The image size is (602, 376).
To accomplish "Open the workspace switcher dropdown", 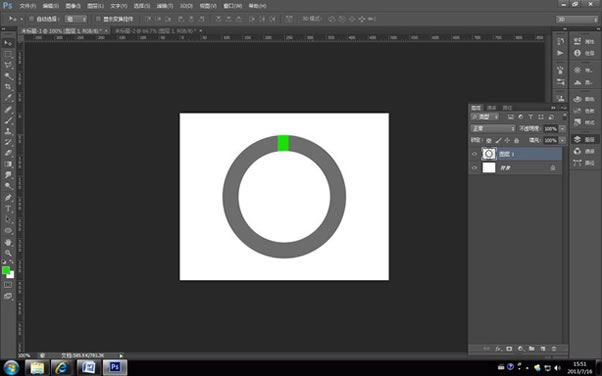I will pyautogui.click(x=577, y=19).
